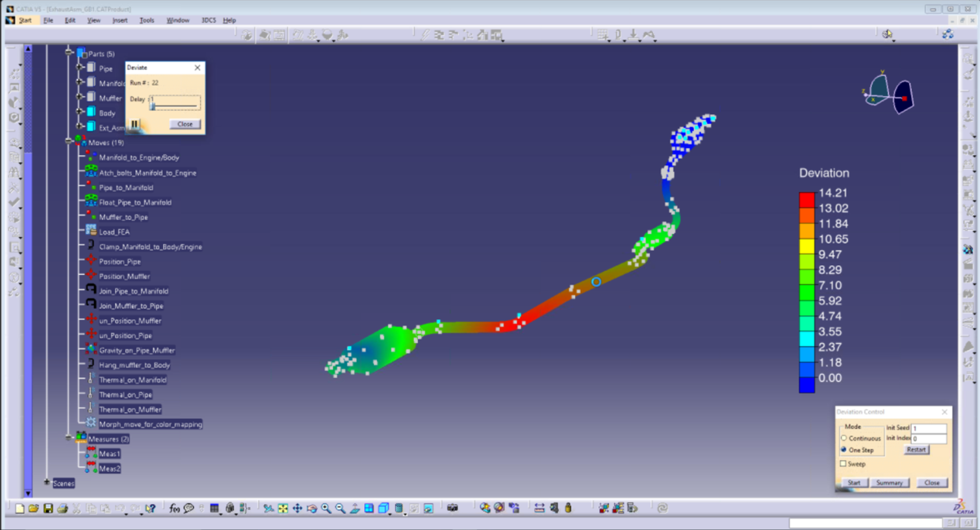This screenshot has height=530, width=980.
Task: Activate the Rotate view icon
Action: [x=312, y=509]
